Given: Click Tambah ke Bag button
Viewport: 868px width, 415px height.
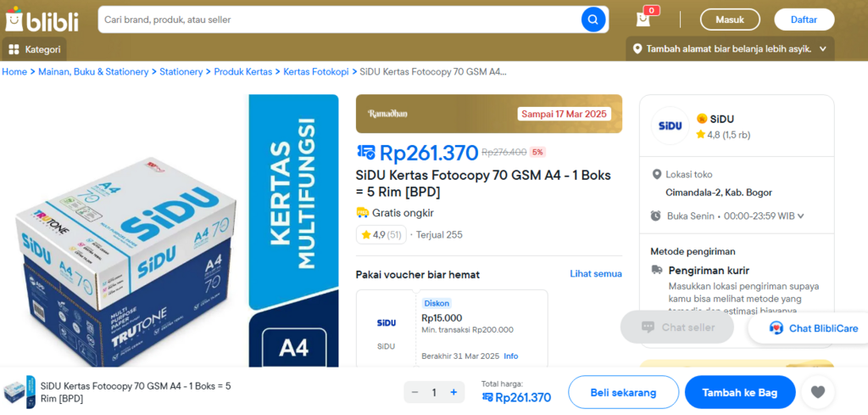Looking at the screenshot, I should point(739,392).
